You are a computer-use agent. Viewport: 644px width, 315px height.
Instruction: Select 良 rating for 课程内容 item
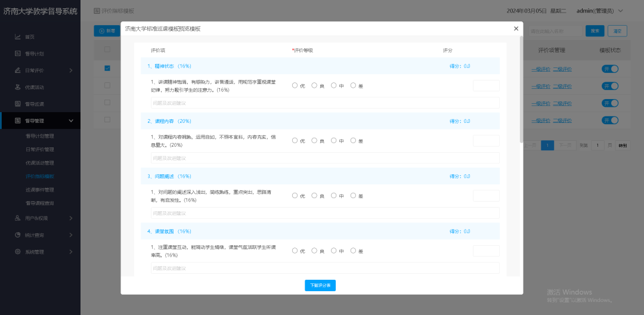coord(314,141)
